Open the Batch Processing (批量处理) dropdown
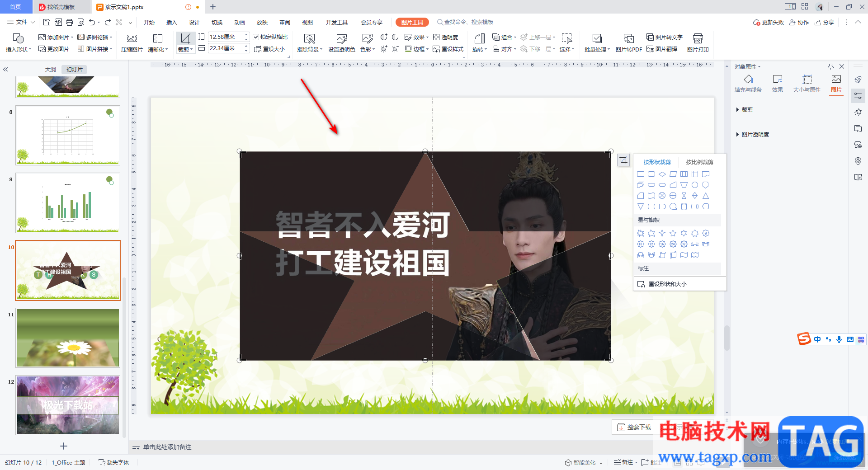 tap(597, 43)
